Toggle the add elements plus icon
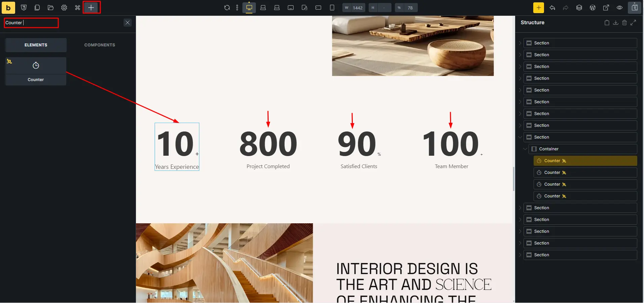Screen dimensions: 644x303 [x=91, y=7]
